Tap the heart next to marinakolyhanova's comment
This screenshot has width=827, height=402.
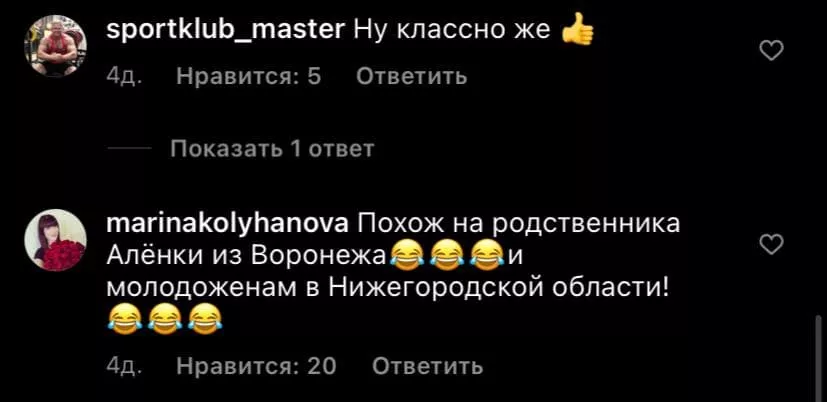coord(772,244)
